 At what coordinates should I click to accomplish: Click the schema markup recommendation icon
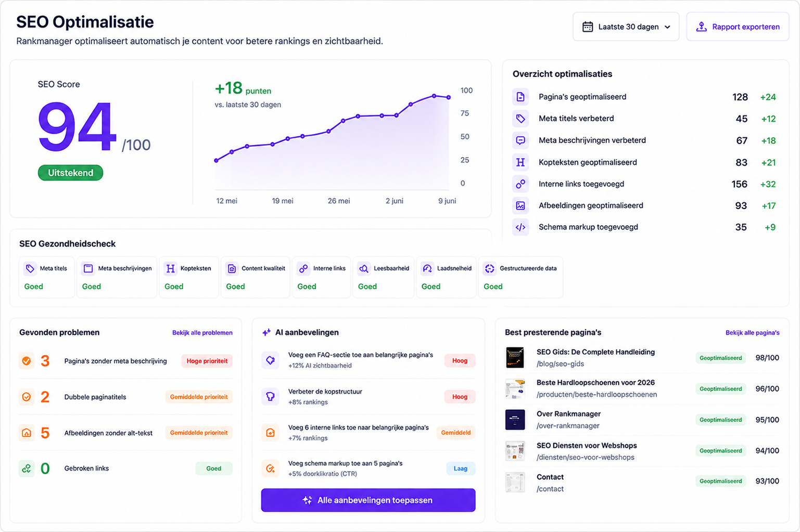(271, 469)
